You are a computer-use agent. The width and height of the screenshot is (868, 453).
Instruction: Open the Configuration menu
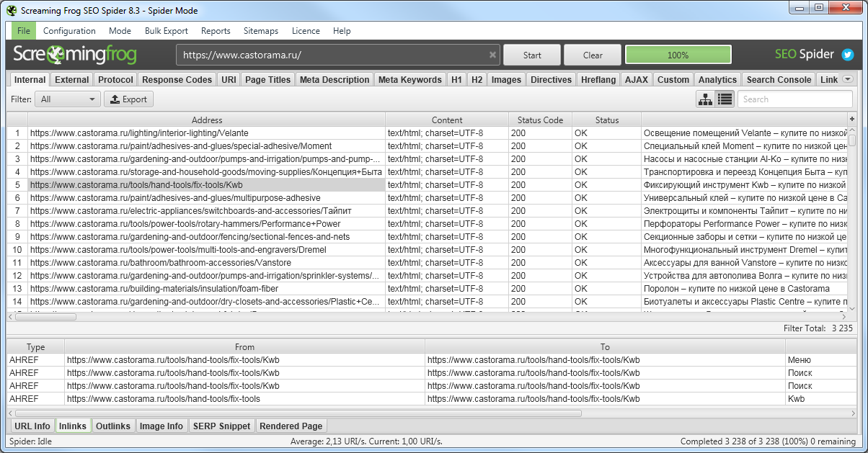69,31
